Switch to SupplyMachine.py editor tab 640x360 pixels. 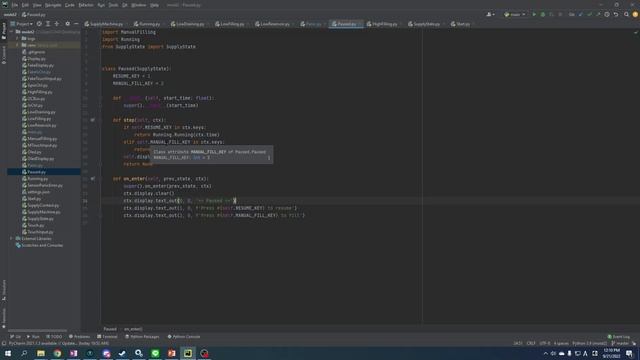tap(106, 24)
